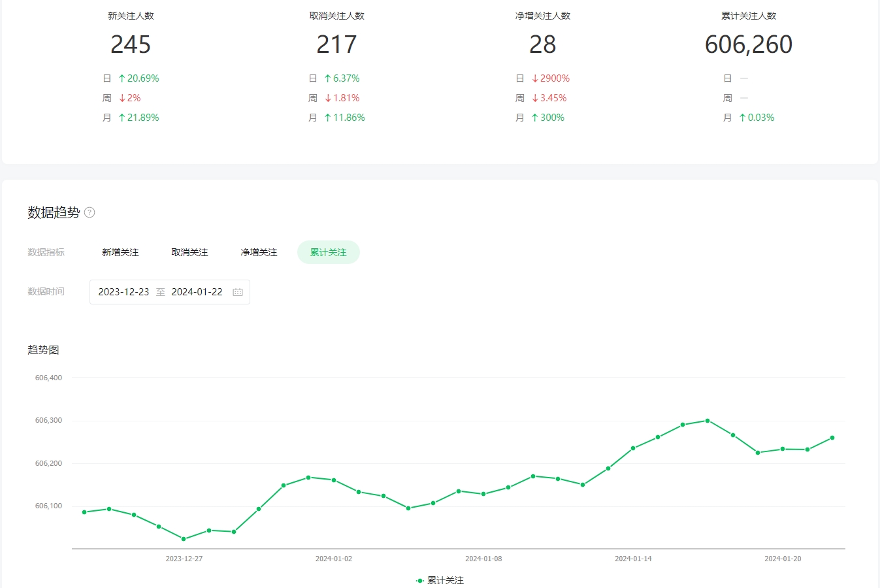Viewport: 880px width, 588px height.
Task: Open the calendar icon in date range
Action: (238, 292)
